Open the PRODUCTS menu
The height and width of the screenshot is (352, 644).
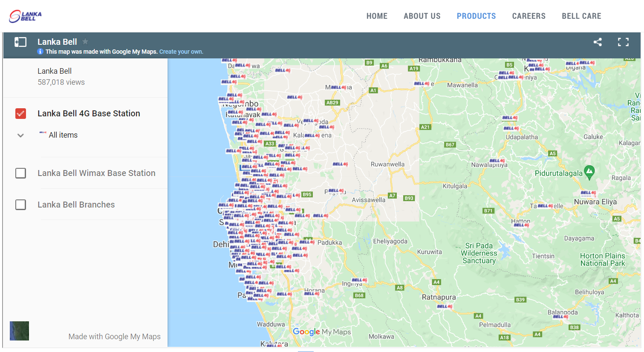[x=476, y=16]
